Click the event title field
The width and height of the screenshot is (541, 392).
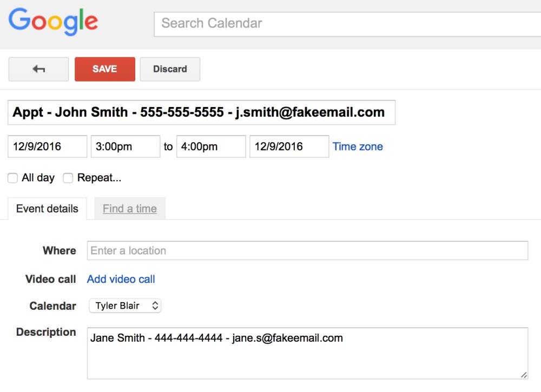(x=201, y=112)
